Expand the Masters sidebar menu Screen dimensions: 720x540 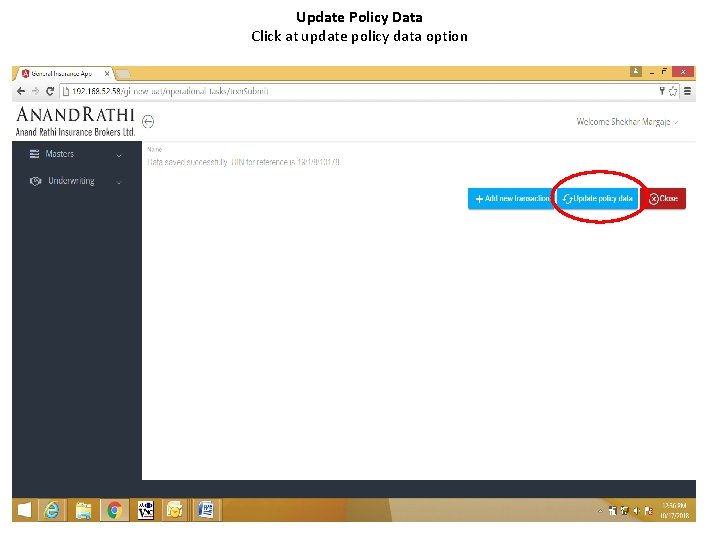[76, 154]
